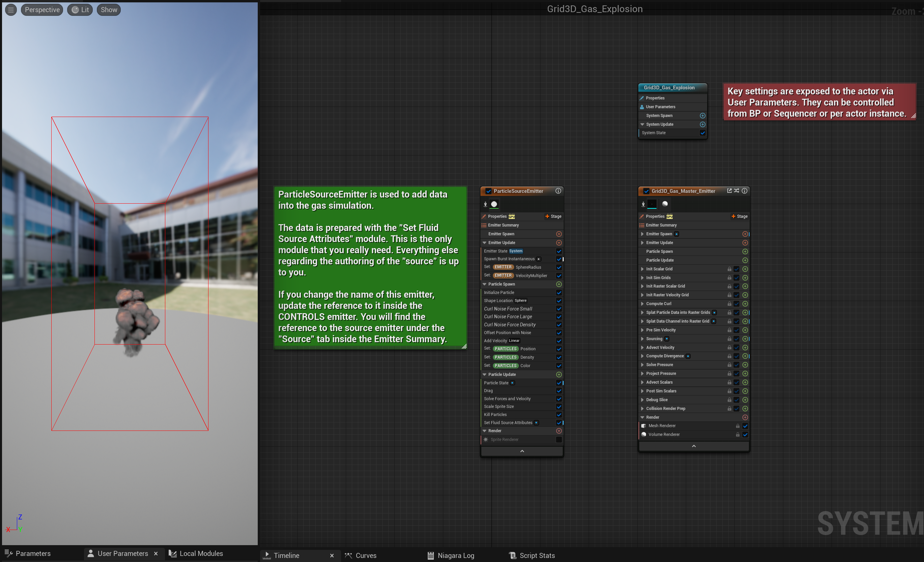Open the viewport hamburger options menu
The height and width of the screenshot is (562, 924).
[11, 10]
